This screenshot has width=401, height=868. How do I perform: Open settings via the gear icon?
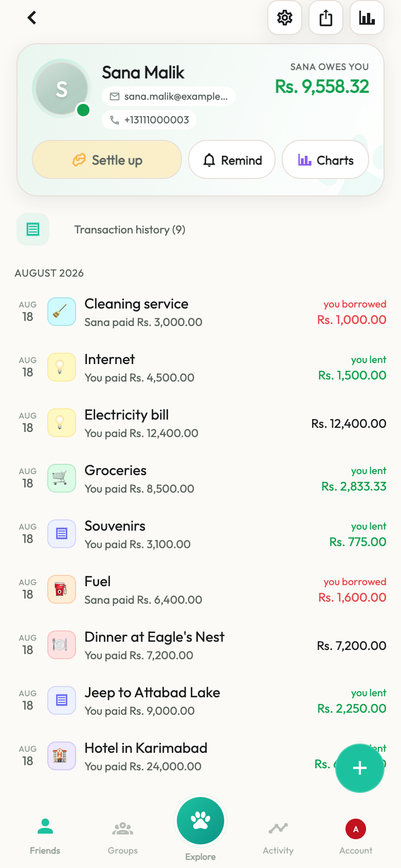pos(285,17)
